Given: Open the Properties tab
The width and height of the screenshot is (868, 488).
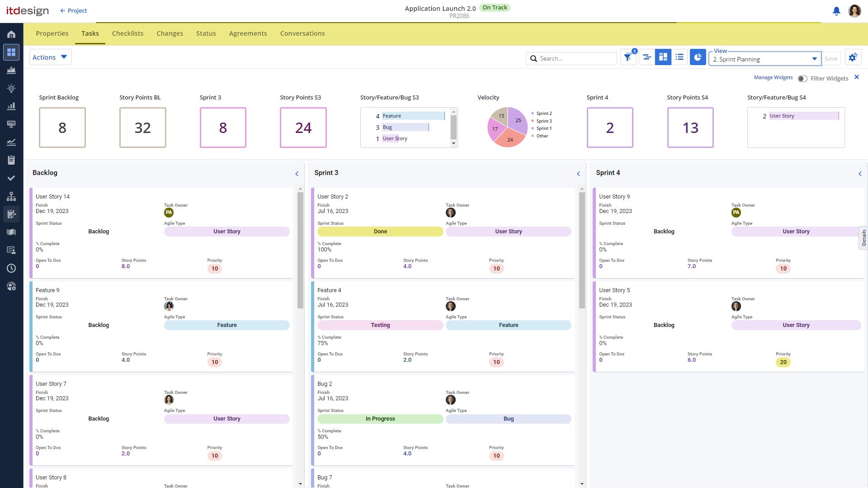Looking at the screenshot, I should [x=52, y=33].
